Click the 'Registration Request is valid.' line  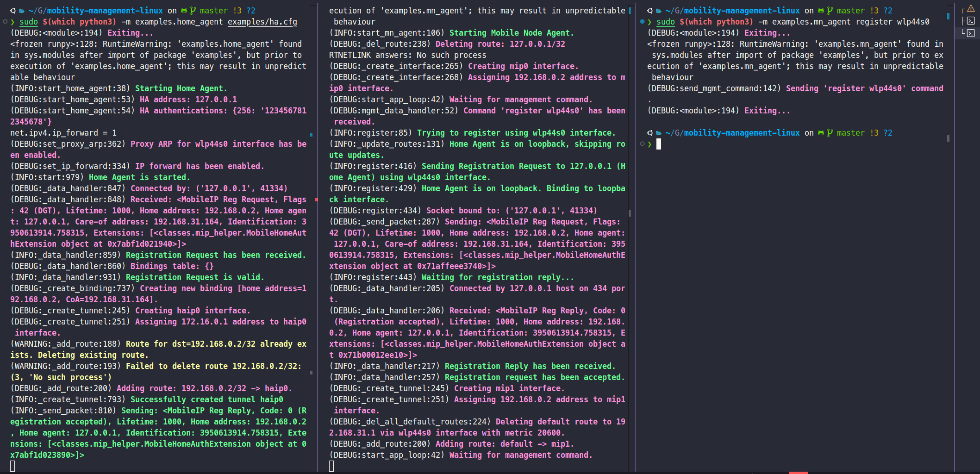(x=137, y=277)
